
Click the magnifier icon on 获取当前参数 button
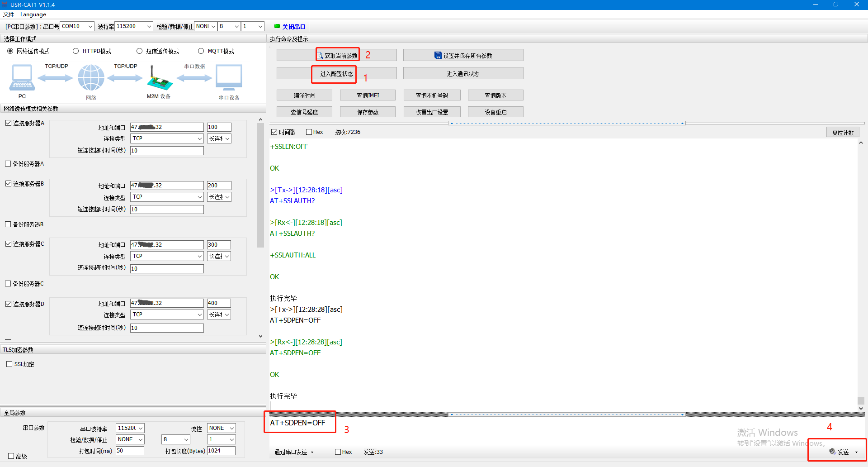coord(320,56)
